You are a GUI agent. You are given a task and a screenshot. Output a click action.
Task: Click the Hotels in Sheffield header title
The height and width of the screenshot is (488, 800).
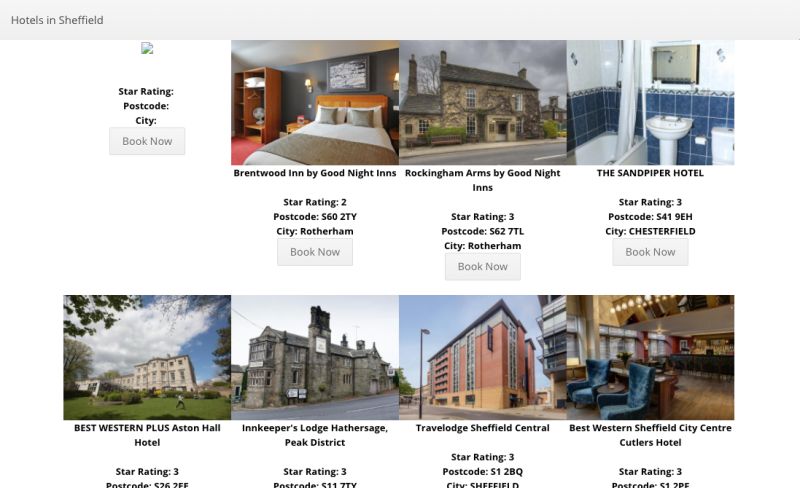[57, 20]
